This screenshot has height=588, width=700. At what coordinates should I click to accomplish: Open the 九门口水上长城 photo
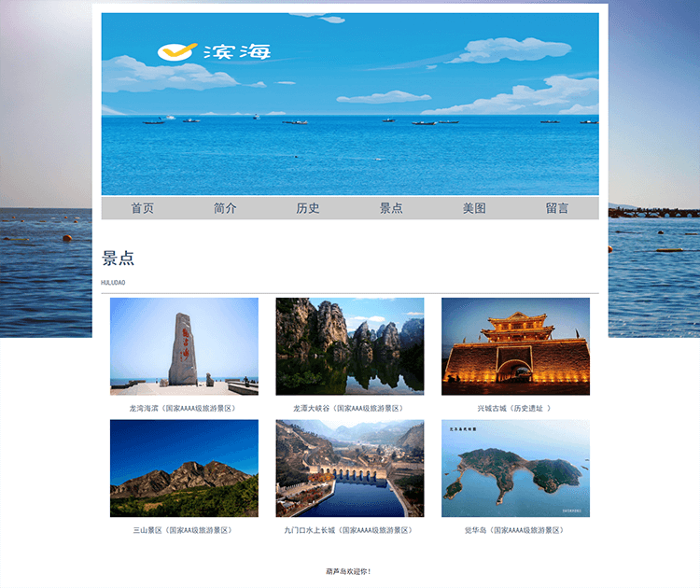tap(350, 468)
